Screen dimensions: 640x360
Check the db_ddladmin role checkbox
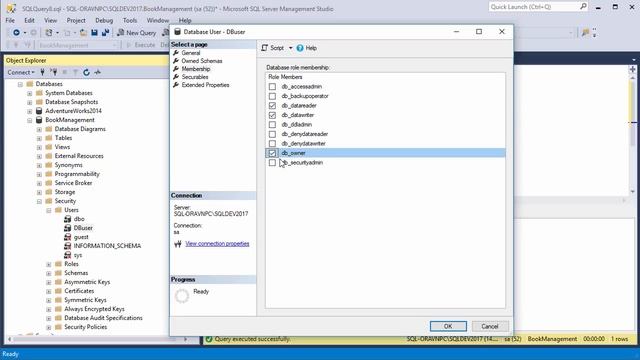coord(272,124)
